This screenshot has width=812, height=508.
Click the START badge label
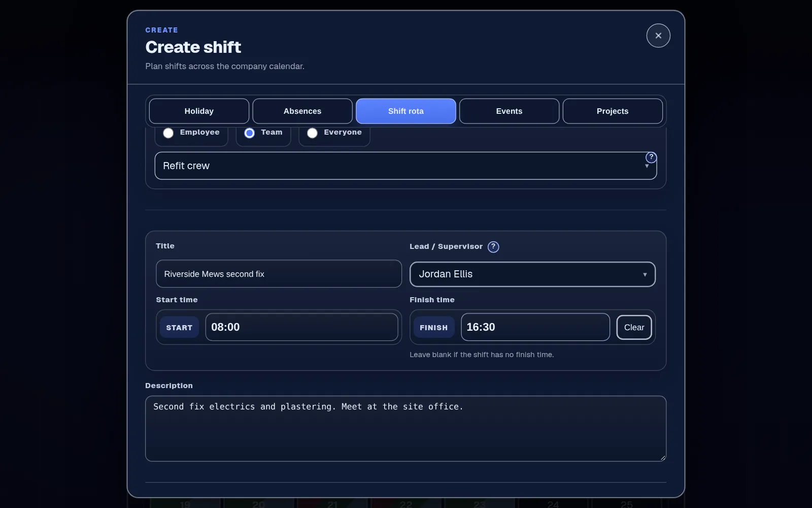(179, 328)
